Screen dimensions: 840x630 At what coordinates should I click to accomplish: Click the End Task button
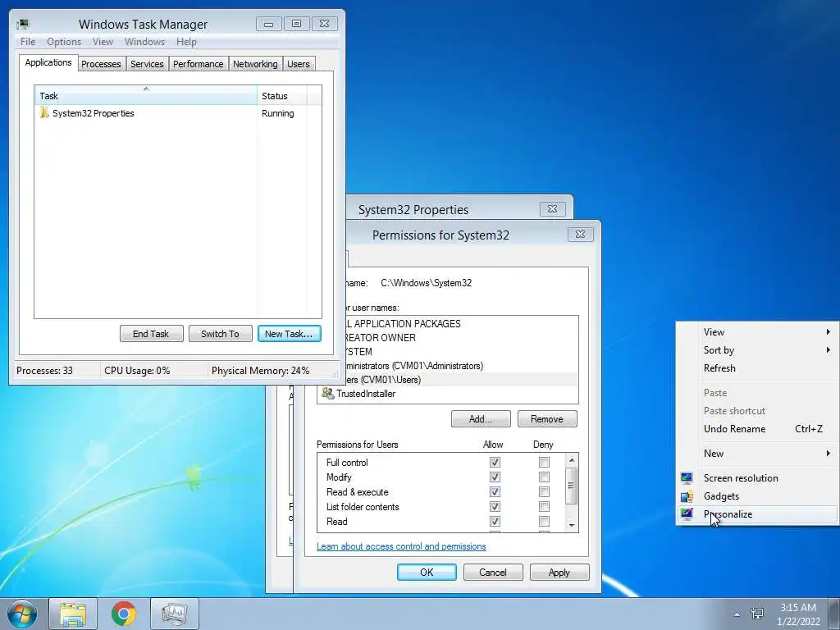point(151,334)
